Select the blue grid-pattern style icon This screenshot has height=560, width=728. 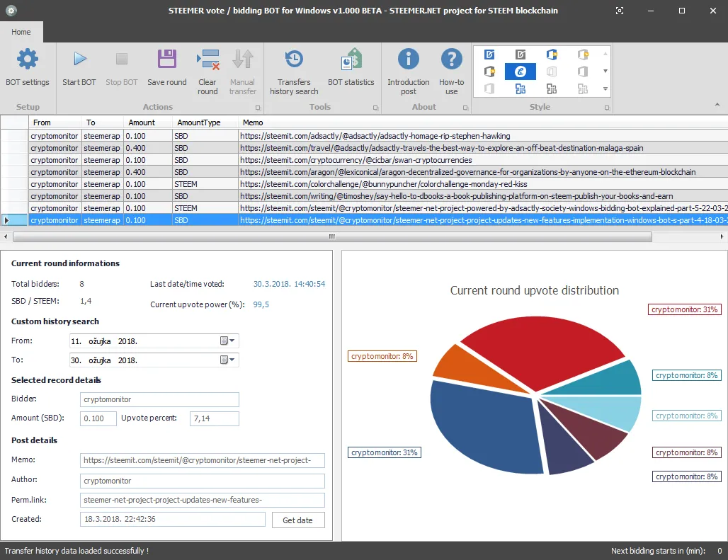(521, 88)
